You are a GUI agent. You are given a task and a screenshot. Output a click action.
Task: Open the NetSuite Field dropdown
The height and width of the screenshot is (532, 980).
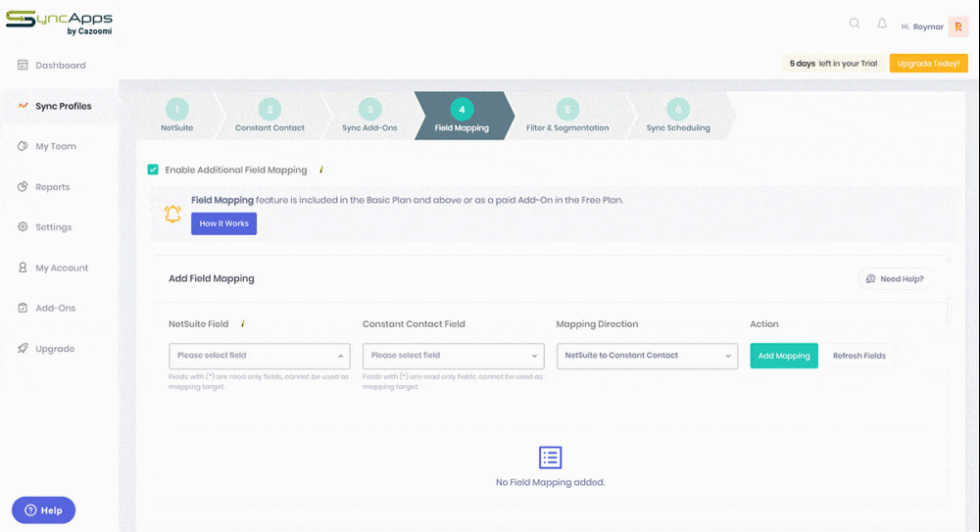260,356
